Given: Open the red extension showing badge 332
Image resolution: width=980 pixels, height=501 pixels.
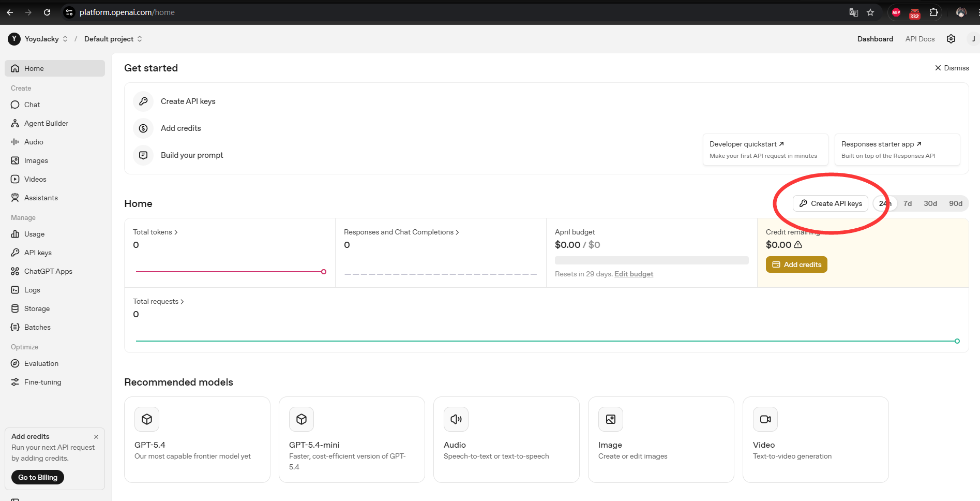Looking at the screenshot, I should (914, 13).
